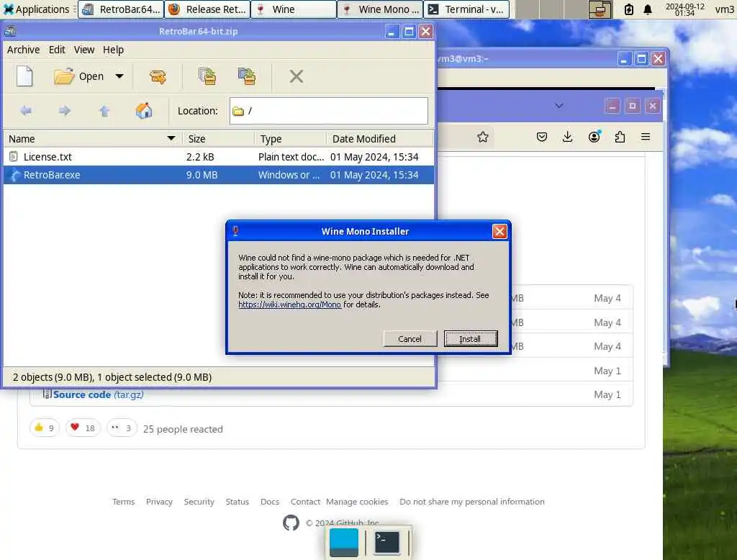The image size is (737, 560).
Task: Click the clock showing 2024-09-12
Action: coord(685,9)
